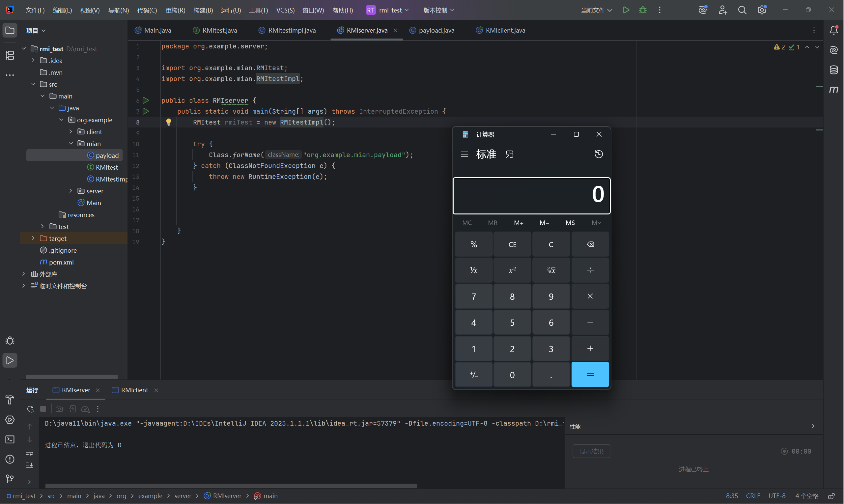Click Code With Me add-user icon
Image resolution: width=844 pixels, height=504 pixels.
[723, 10]
